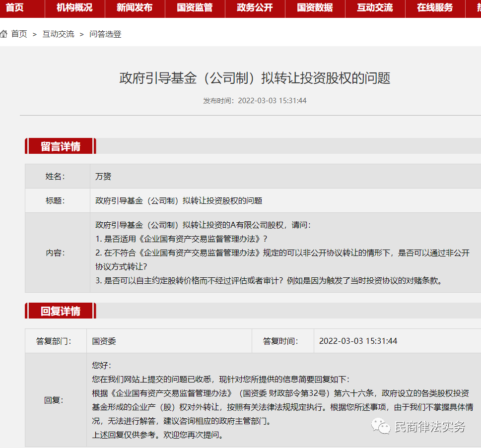Select the line 协议方式转让?
Viewport: 481px width, 448px height.
(x=121, y=266)
